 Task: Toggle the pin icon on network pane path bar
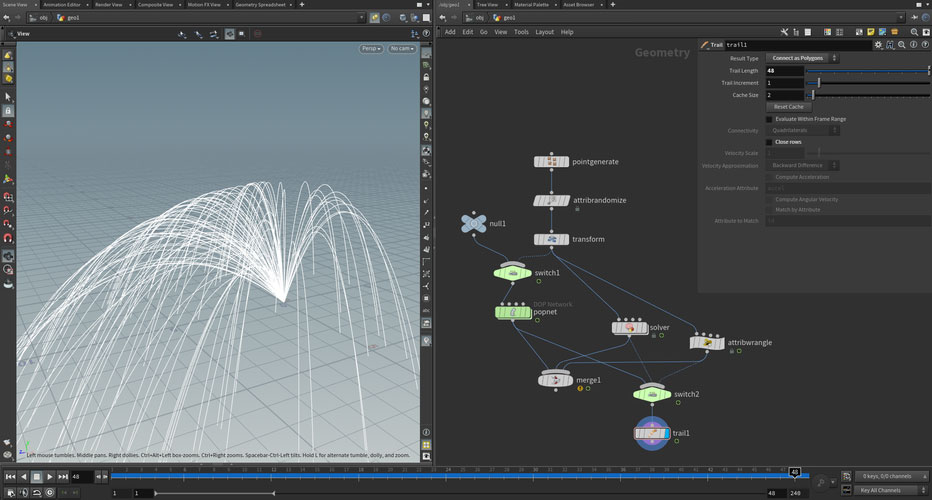(914, 18)
